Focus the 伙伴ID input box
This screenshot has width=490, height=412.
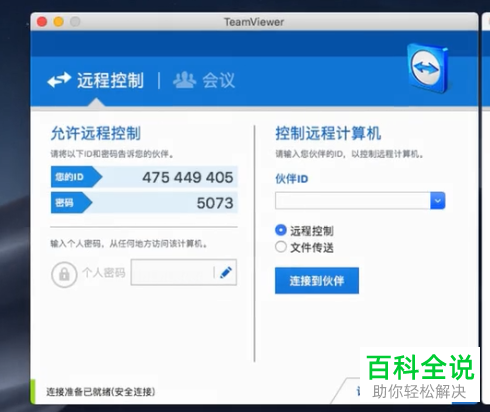pos(353,201)
